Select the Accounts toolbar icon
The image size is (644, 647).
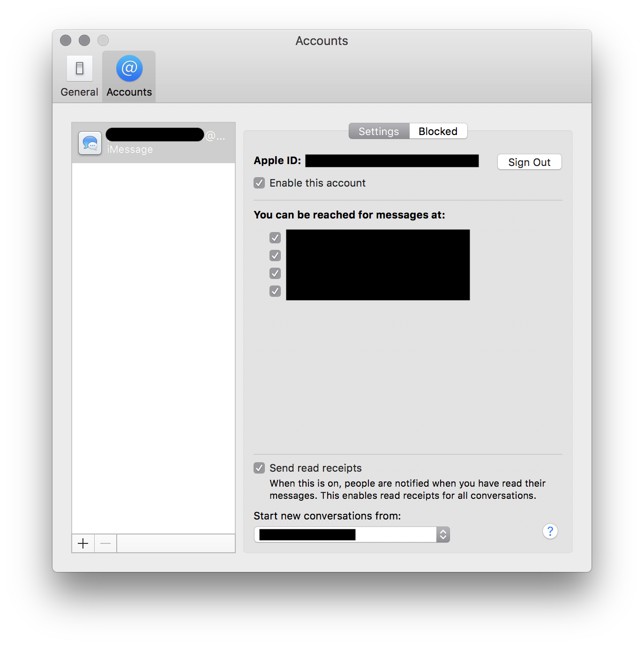pyautogui.click(x=129, y=76)
